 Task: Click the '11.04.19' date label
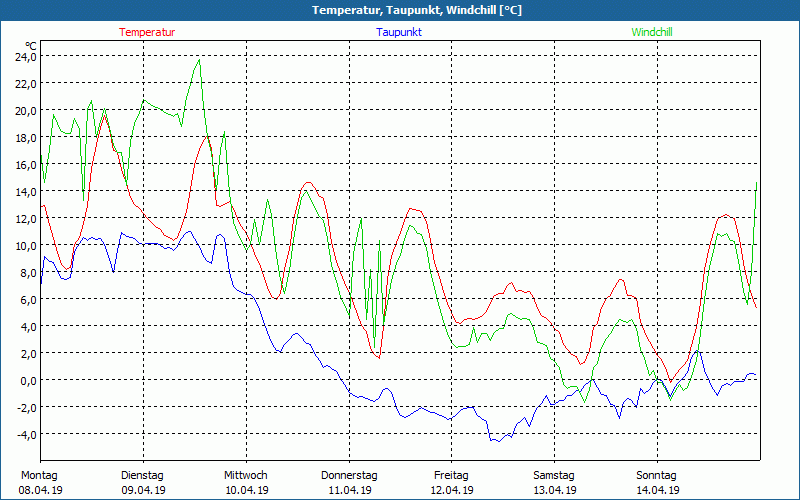pos(350,490)
